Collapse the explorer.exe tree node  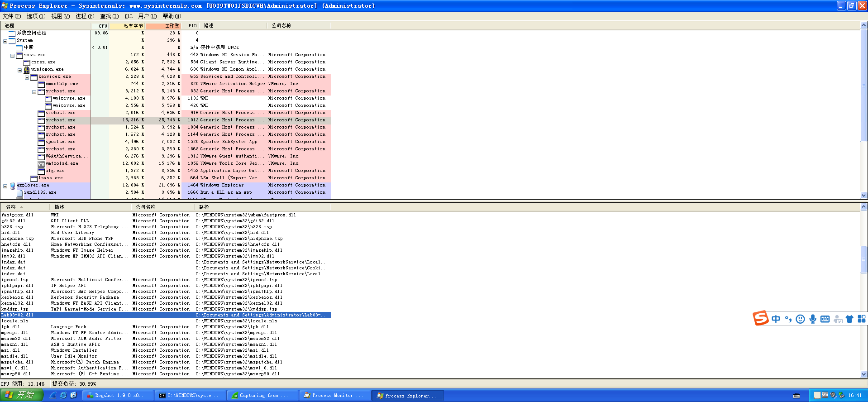[x=5, y=186]
